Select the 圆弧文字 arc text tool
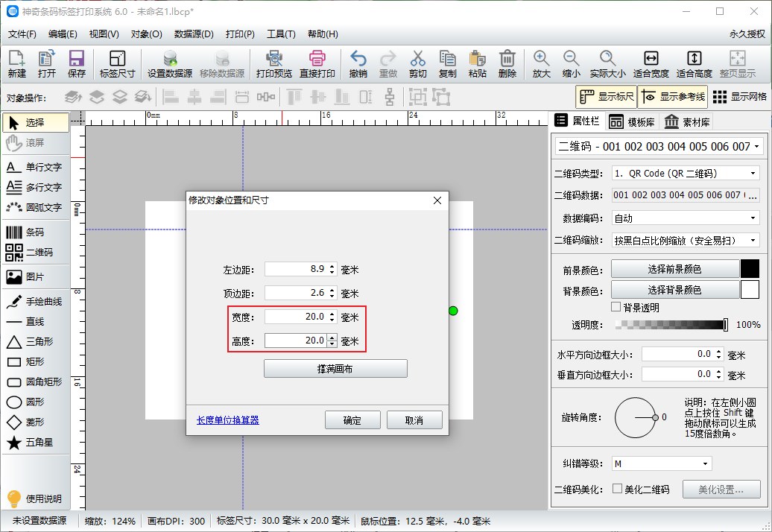This screenshot has height=532, width=772. coord(36,208)
